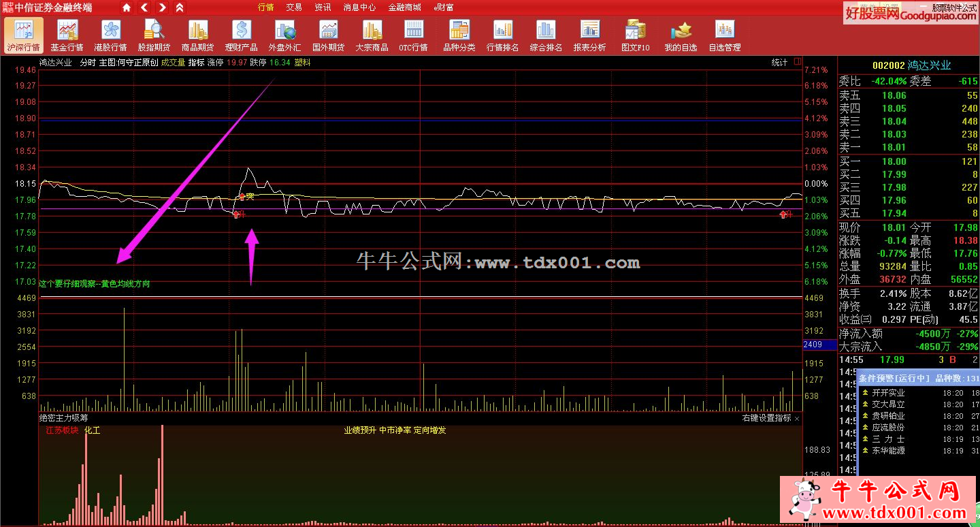Image resolution: width=980 pixels, height=527 pixels.
Task: Click the 定向增发 concept tag
Action: [x=430, y=430]
